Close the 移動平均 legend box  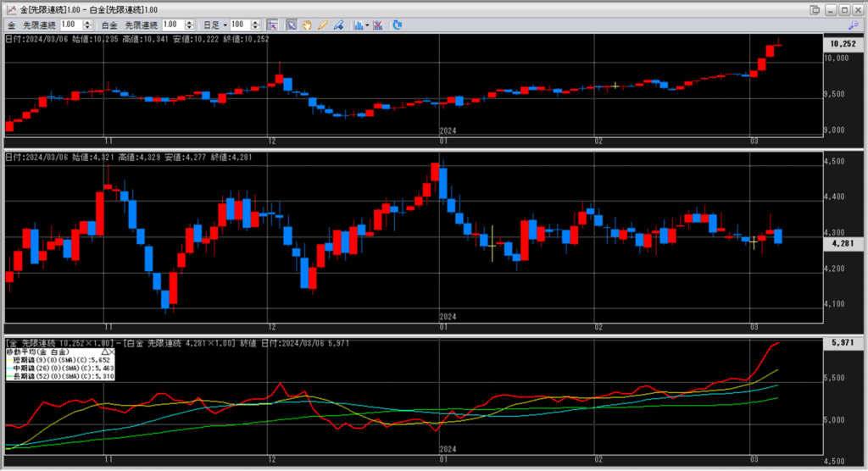click(x=112, y=351)
